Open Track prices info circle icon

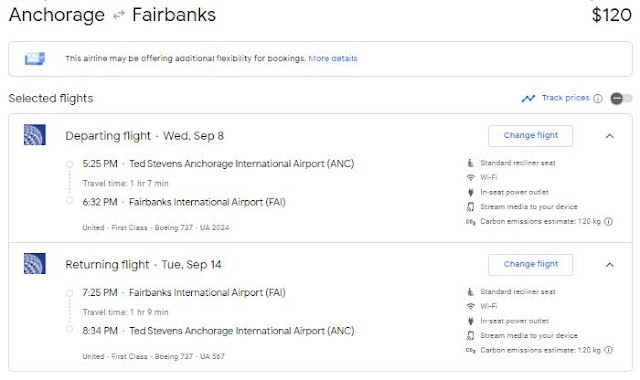coord(598,98)
